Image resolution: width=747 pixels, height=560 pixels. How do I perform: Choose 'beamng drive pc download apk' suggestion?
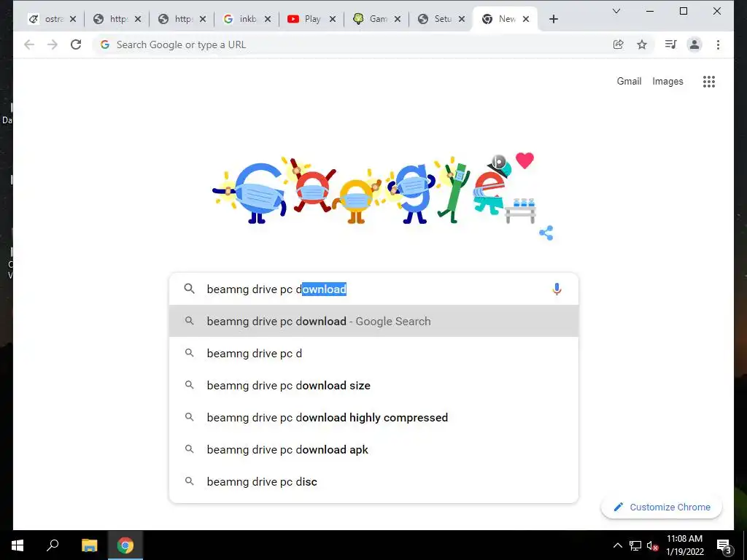(374, 449)
